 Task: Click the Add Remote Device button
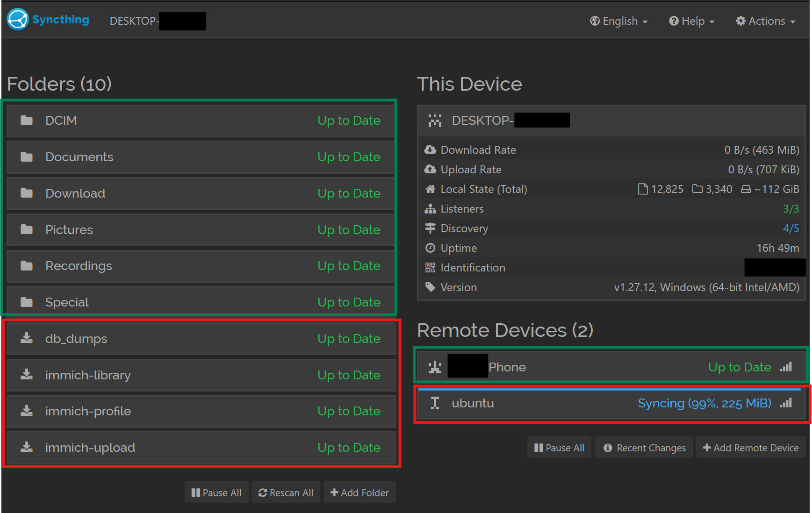coord(751,448)
